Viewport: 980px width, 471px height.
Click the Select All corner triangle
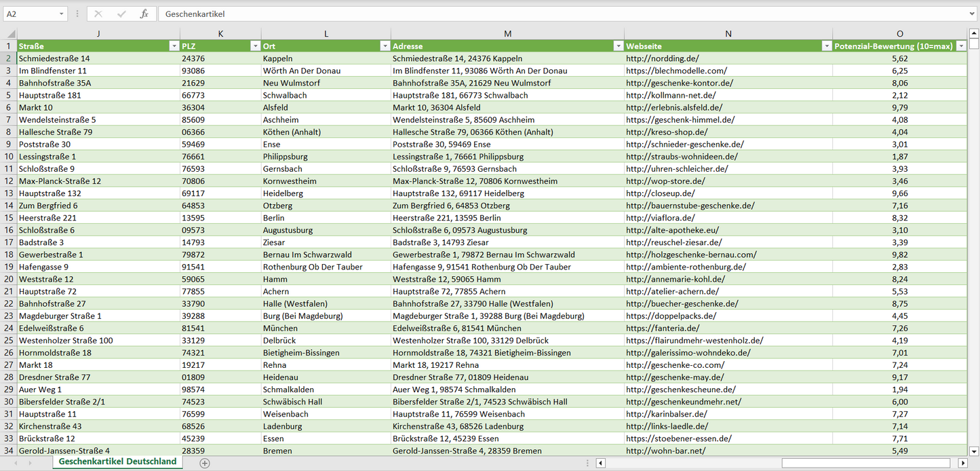coord(9,34)
